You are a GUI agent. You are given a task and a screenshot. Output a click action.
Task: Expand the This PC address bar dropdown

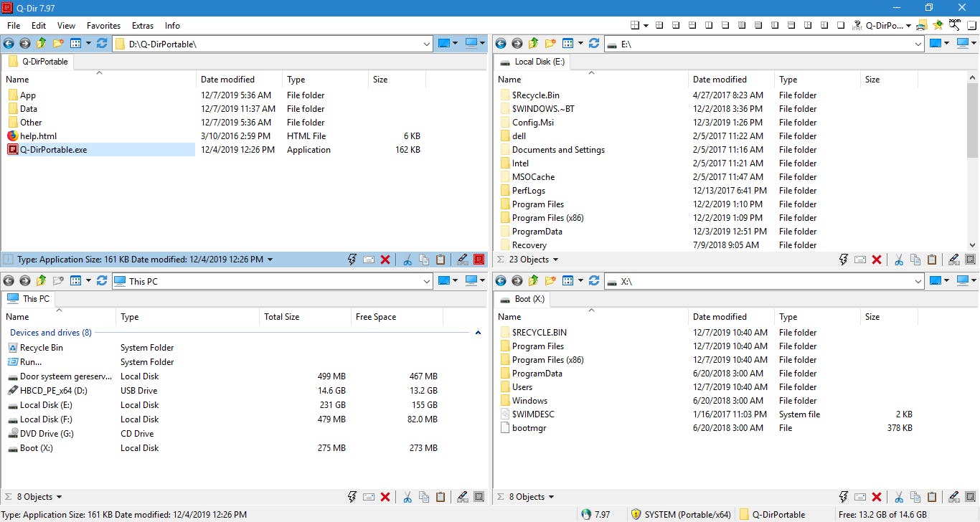tap(427, 281)
